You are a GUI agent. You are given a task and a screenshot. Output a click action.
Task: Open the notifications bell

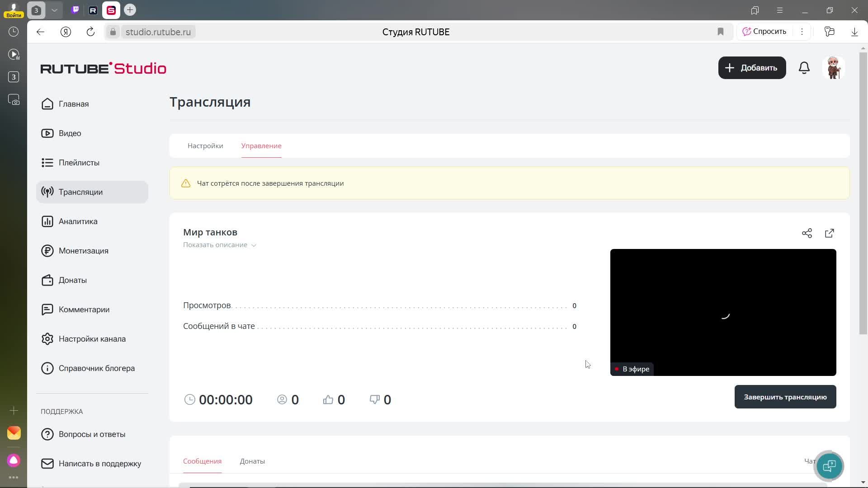click(x=804, y=68)
